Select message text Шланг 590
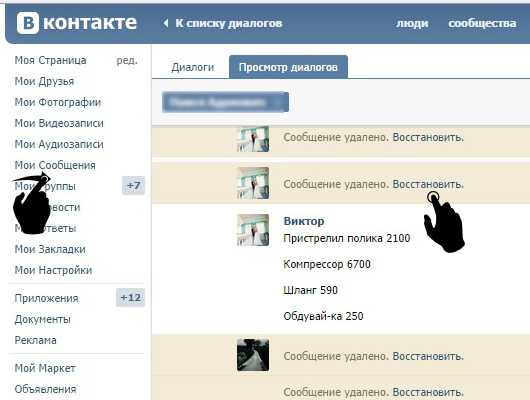The image size is (530, 400). tap(311, 290)
